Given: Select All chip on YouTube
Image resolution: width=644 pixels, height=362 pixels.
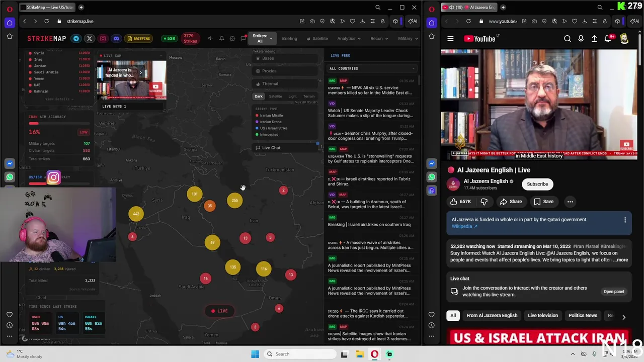Looking at the screenshot, I should 453,316.
